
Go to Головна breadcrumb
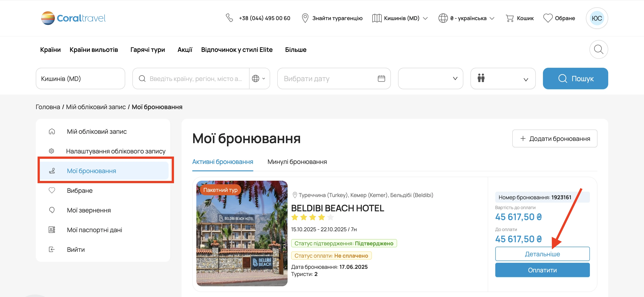click(48, 107)
